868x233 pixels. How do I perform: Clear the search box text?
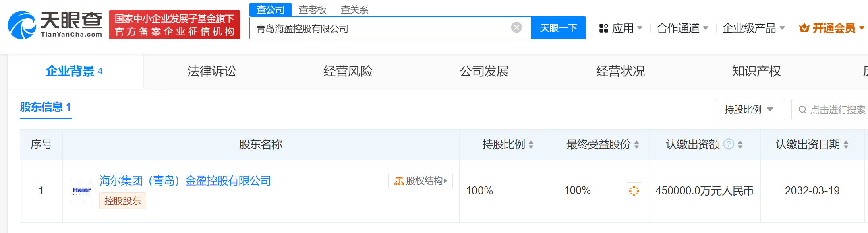(x=516, y=27)
